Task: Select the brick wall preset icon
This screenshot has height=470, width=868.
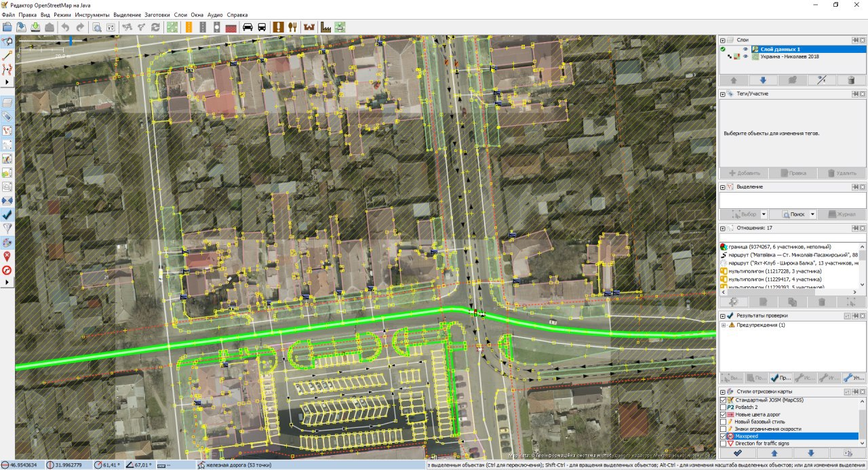Action: pyautogui.click(x=231, y=27)
